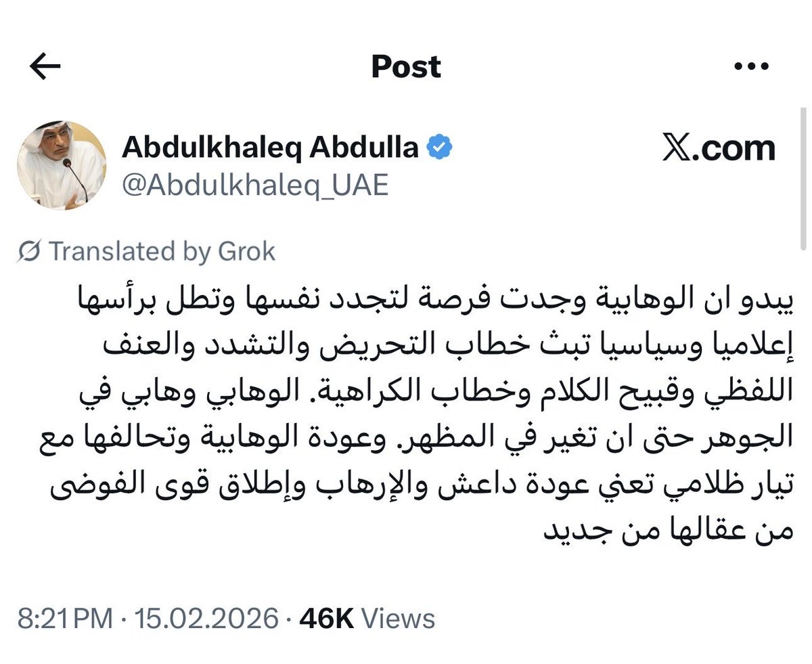Click the 8:21 PM timestamp
The height and width of the screenshot is (664, 812).
pos(65,619)
